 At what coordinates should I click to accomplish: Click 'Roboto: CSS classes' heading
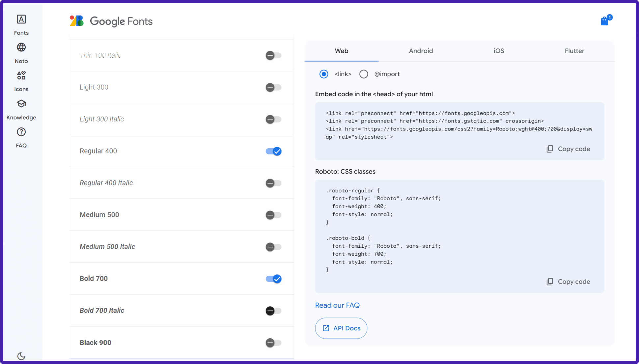(x=345, y=172)
